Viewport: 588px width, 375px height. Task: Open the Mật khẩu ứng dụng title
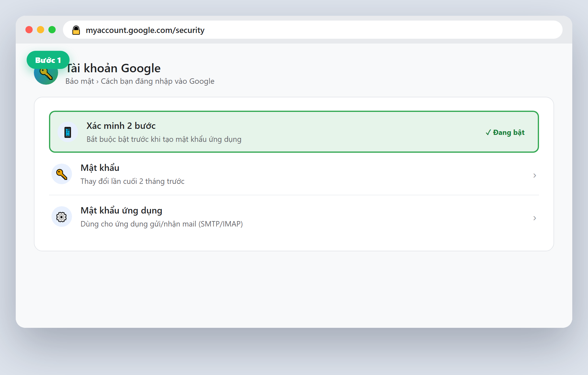click(x=121, y=210)
